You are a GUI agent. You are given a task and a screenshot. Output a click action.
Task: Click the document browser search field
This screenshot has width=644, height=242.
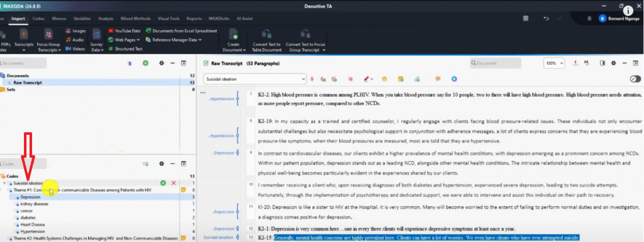point(496,64)
